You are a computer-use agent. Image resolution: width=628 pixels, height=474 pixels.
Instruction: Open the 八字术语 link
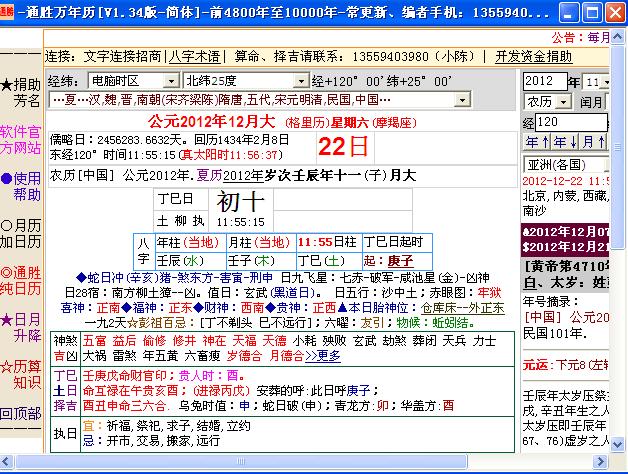(195, 56)
